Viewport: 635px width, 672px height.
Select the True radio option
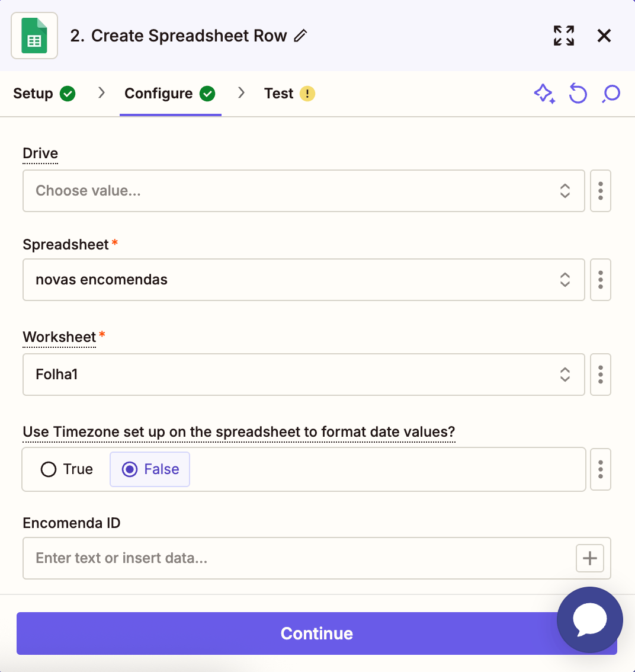(x=67, y=469)
